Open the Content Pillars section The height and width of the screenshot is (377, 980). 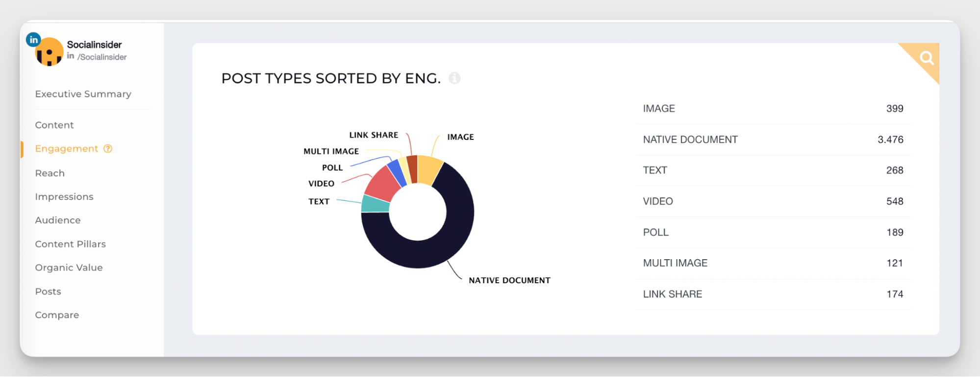point(70,243)
